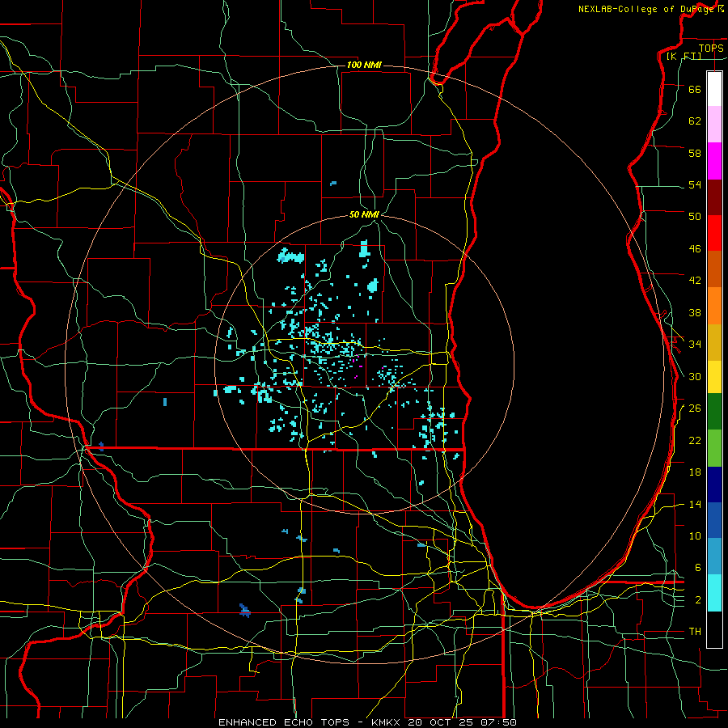The height and width of the screenshot is (728, 728).
Task: Click the TOPS legend title
Action: point(711,48)
